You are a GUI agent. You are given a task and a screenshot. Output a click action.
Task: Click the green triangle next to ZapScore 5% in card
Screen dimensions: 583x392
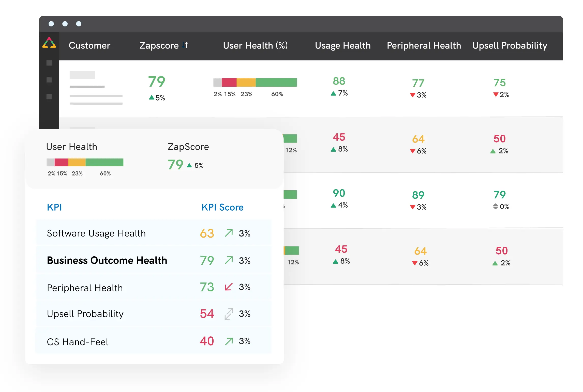coord(189,165)
